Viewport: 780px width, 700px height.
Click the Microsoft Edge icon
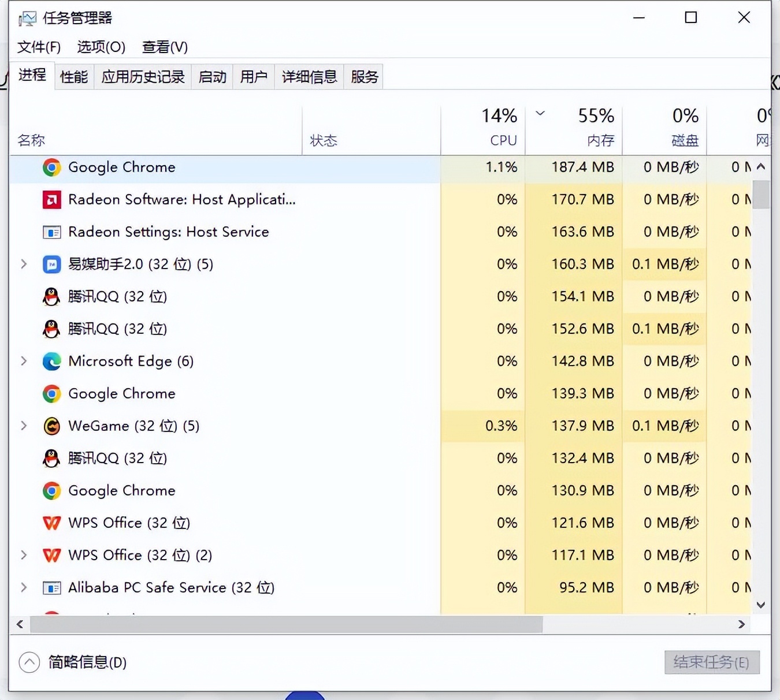51,361
